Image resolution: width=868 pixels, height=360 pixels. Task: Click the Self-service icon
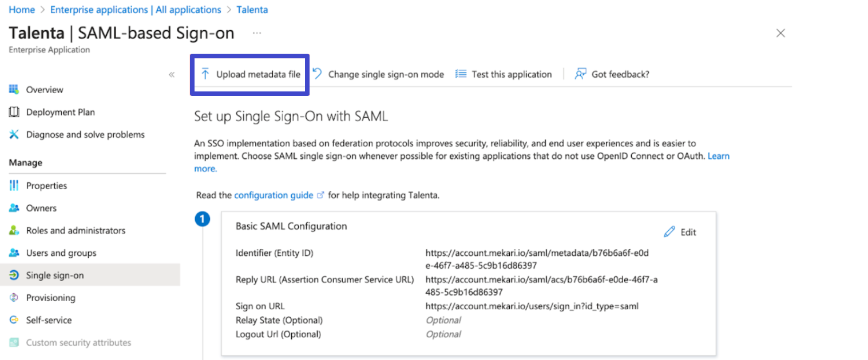click(x=14, y=320)
